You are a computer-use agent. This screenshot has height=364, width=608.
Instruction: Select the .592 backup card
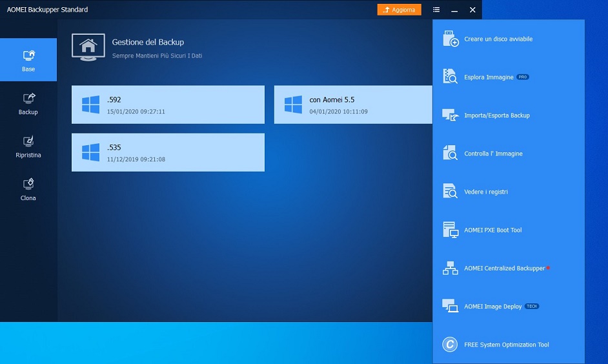tap(168, 105)
